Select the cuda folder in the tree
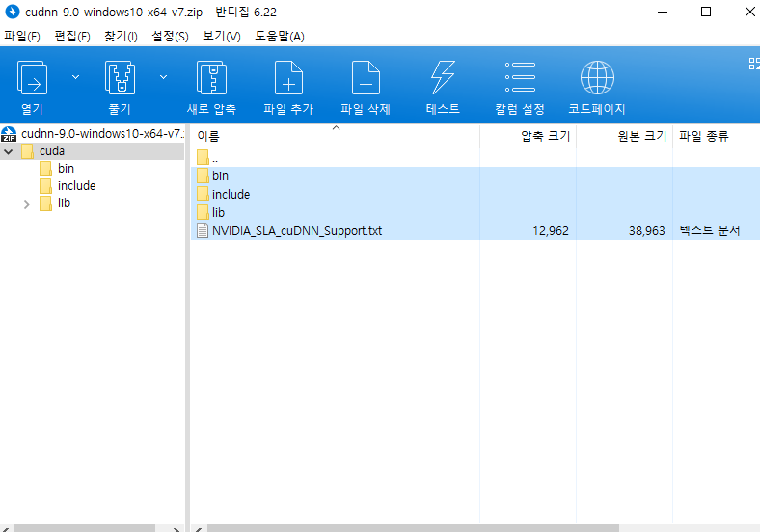 (x=52, y=151)
